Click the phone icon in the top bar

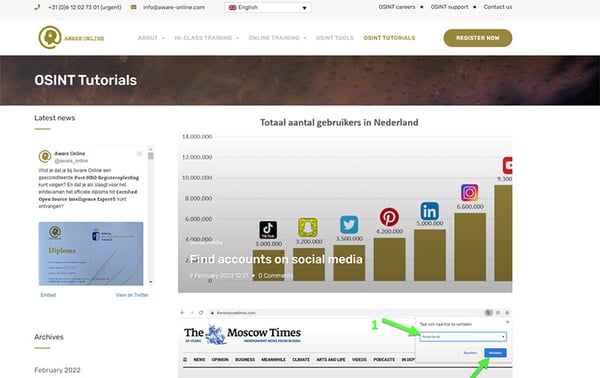pyautogui.click(x=37, y=7)
